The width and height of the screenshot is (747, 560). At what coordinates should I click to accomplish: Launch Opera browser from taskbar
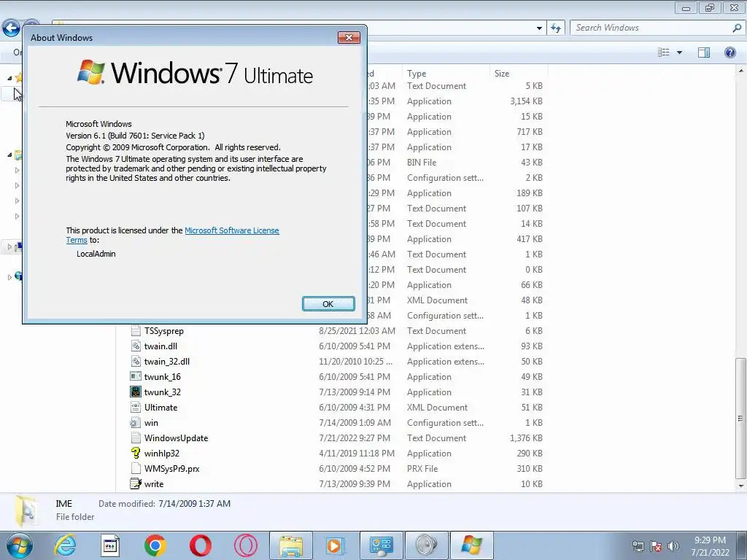200,545
